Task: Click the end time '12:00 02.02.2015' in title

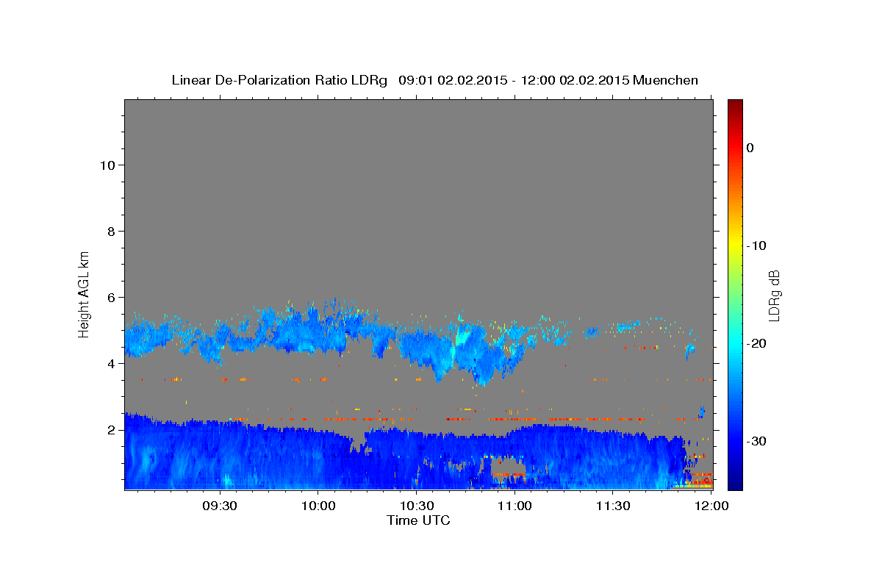Action: [x=574, y=80]
